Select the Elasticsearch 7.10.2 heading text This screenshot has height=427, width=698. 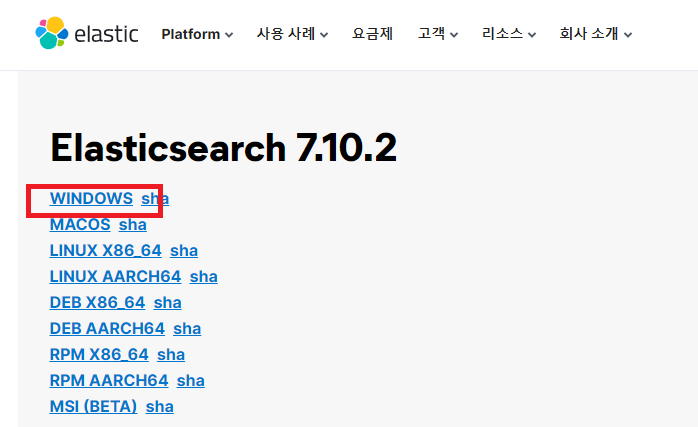223,147
